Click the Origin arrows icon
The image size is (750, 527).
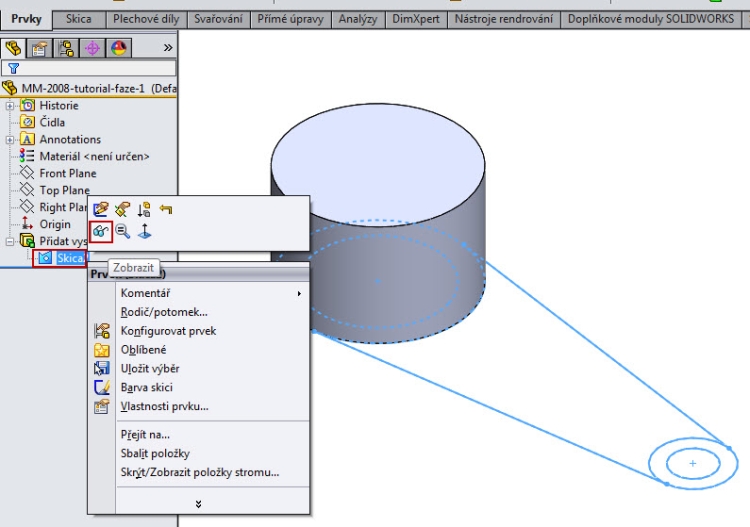(27, 223)
